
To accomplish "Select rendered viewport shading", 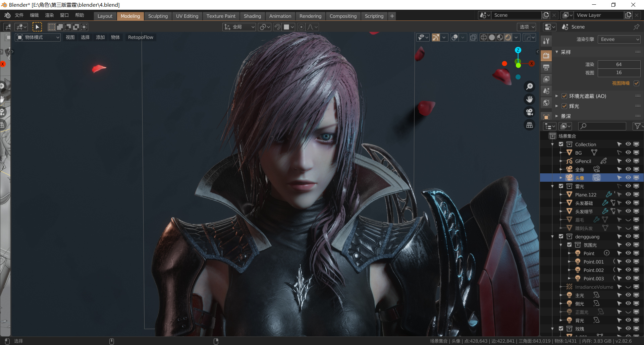I will 508,37.
